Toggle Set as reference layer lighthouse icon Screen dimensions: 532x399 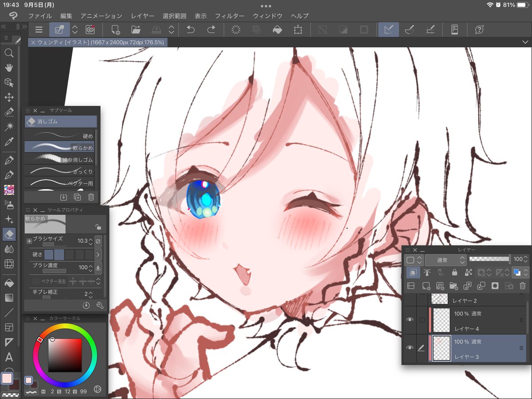(x=427, y=272)
